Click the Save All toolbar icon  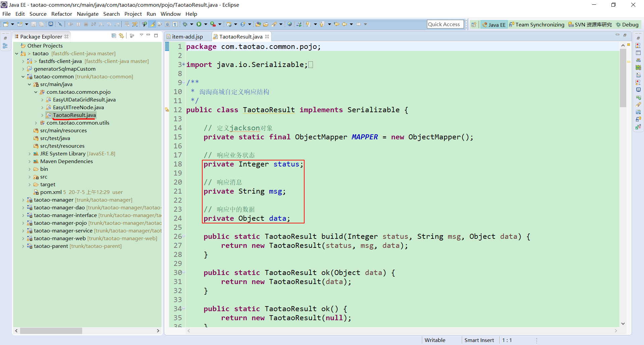point(41,24)
